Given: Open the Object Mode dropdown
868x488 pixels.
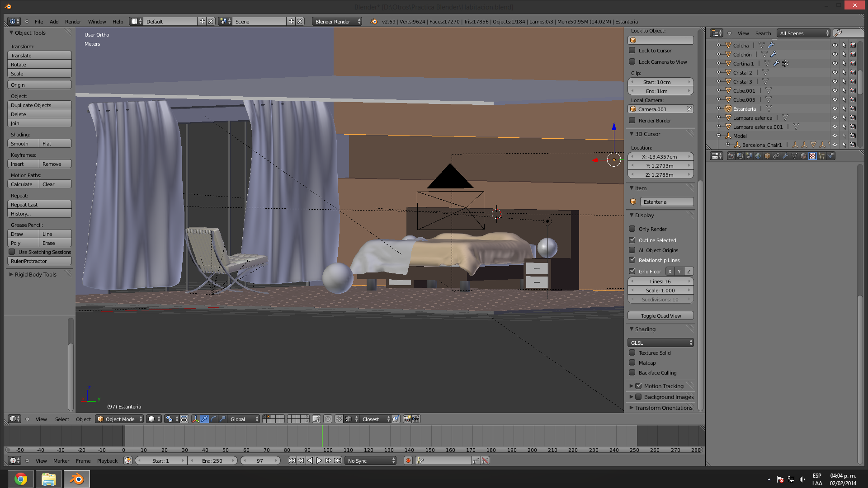Looking at the screenshot, I should [x=120, y=419].
